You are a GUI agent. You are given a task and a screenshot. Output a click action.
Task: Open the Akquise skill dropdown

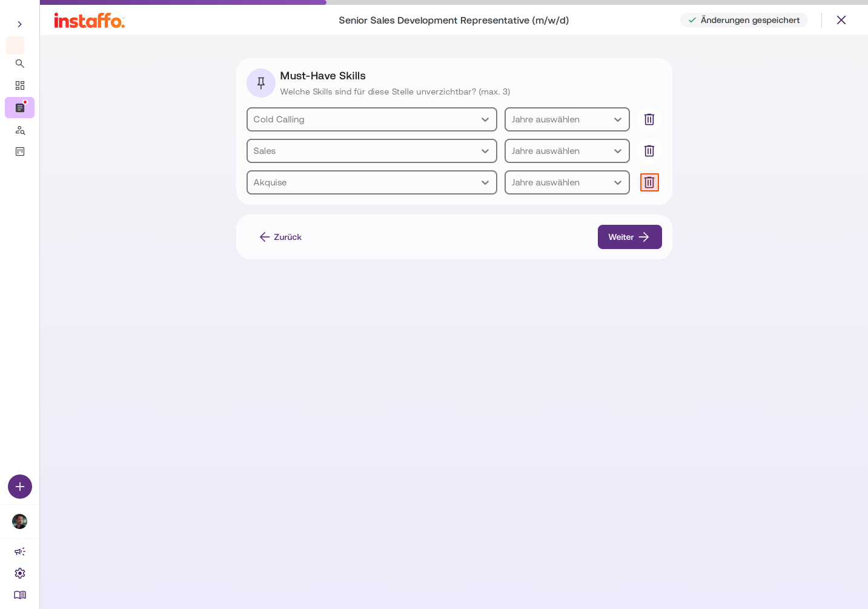coord(372,182)
